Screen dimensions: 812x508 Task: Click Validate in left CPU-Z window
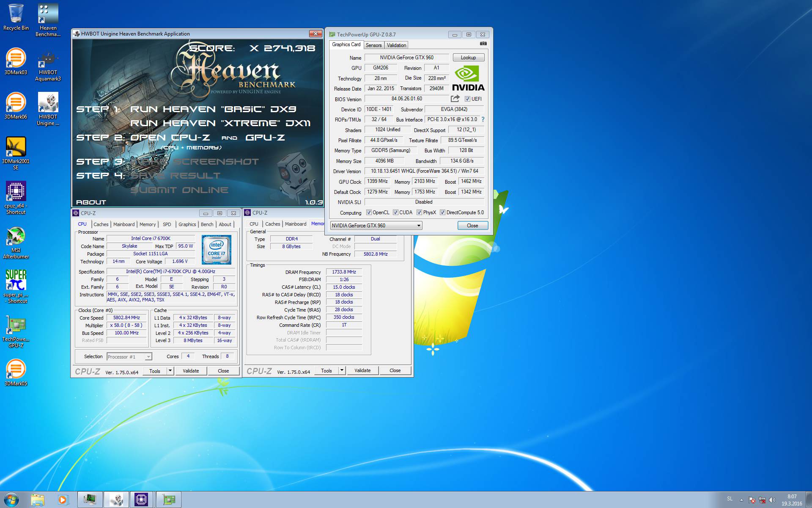[x=191, y=371]
